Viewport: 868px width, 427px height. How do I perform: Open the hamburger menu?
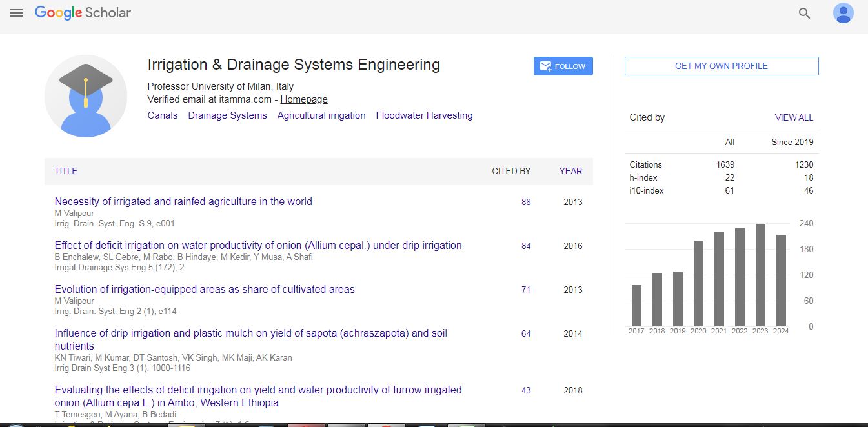pos(16,13)
